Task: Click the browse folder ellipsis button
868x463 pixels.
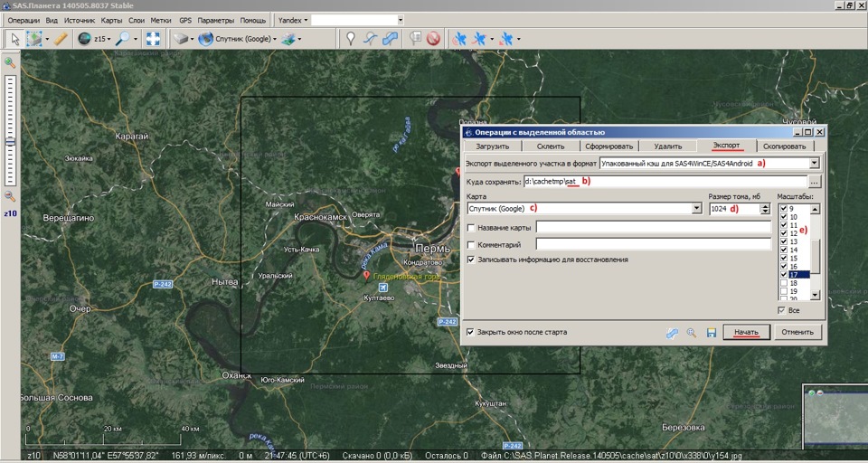Action: (x=815, y=182)
